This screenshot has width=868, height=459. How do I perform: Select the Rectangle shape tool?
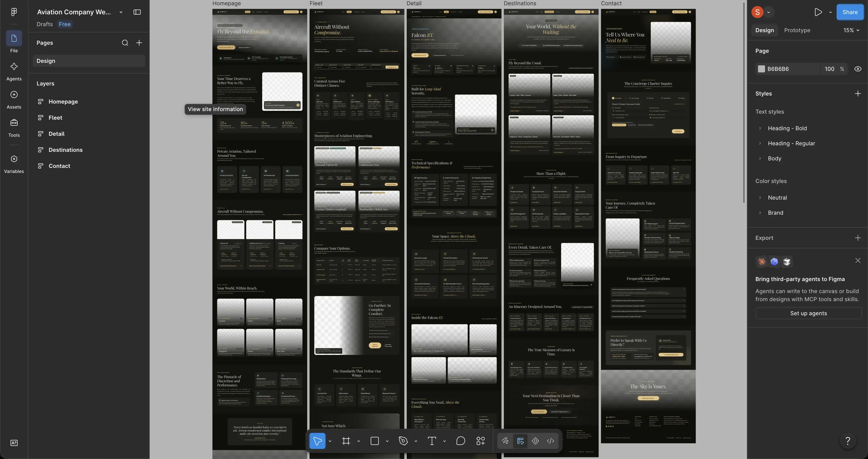pos(375,441)
